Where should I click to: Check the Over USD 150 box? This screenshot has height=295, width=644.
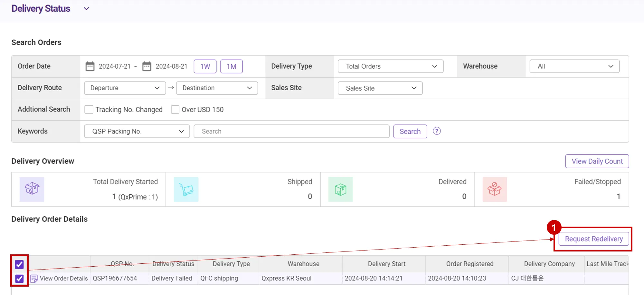(175, 110)
